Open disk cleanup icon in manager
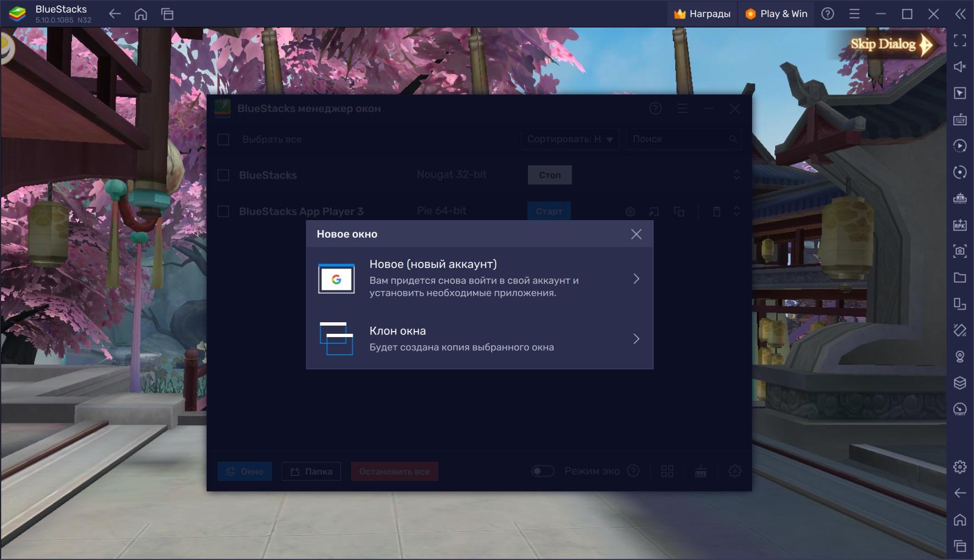974x560 pixels. (x=700, y=471)
